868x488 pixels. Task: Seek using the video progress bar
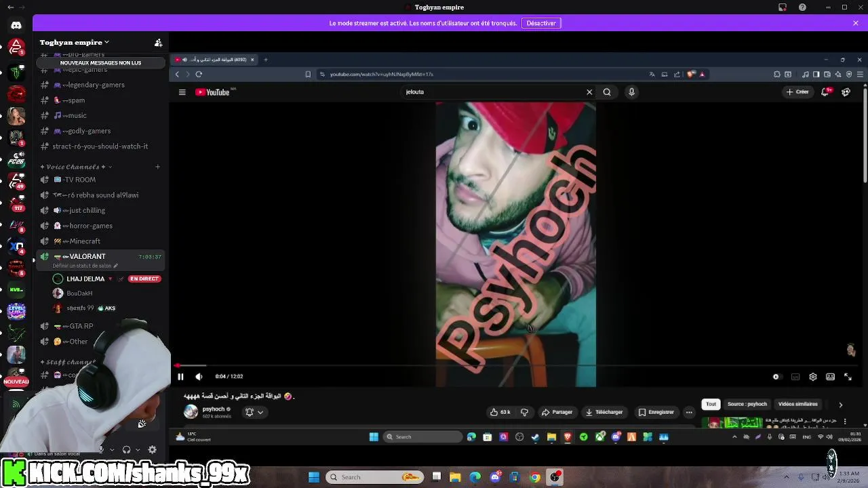[x=515, y=366]
